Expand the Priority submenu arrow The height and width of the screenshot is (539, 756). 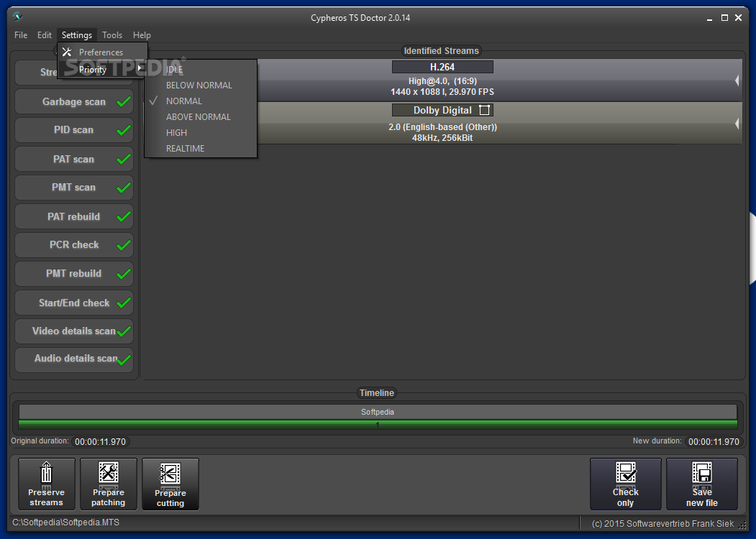tap(140, 68)
